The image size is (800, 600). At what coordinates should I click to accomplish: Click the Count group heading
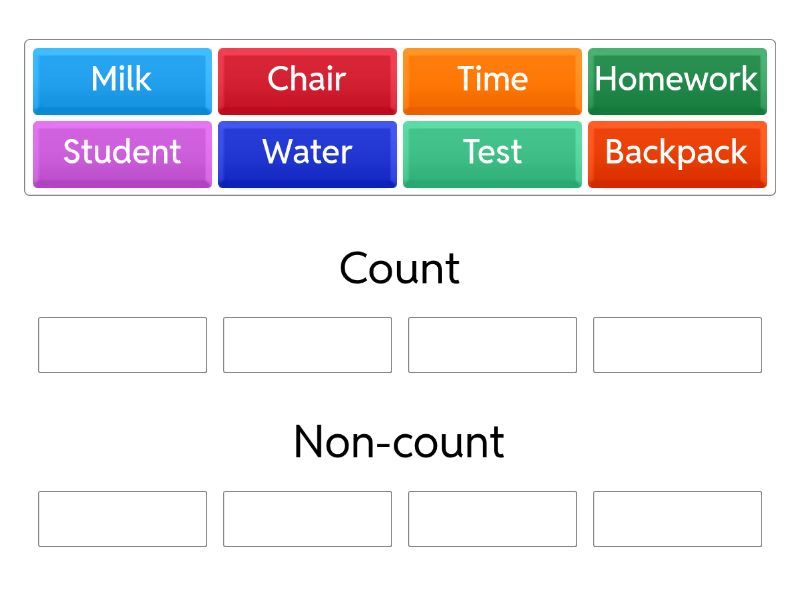pos(399,268)
